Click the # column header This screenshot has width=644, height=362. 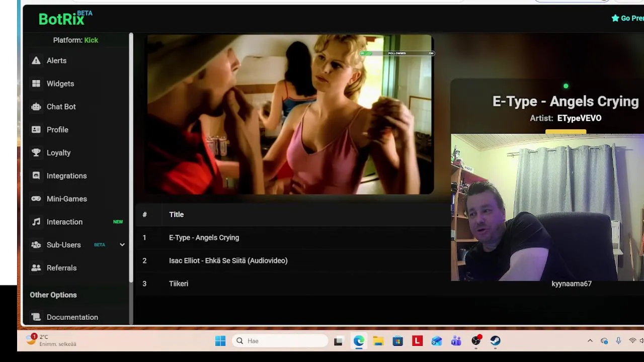[144, 215]
